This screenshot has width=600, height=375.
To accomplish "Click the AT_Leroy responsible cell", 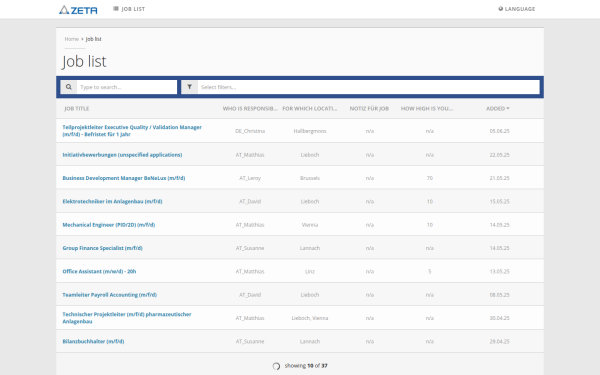I will pyautogui.click(x=250, y=178).
